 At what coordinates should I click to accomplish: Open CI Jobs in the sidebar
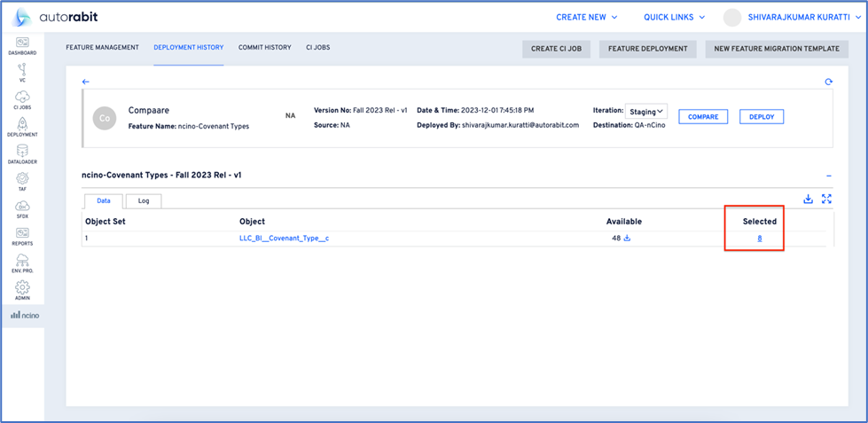(22, 100)
